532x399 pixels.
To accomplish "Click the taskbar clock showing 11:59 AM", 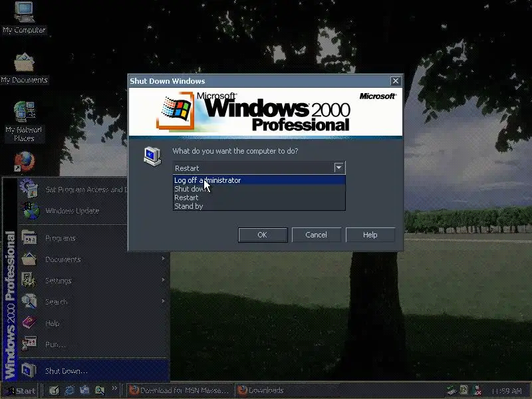I will pyautogui.click(x=506, y=391).
